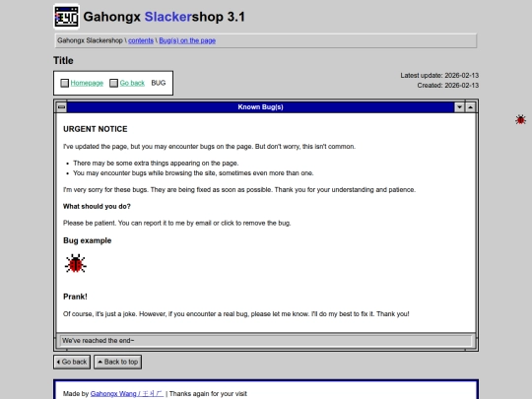532x399 pixels.
Task: Click the bullet 'There may be some extra things appearing'
Action: point(156,164)
